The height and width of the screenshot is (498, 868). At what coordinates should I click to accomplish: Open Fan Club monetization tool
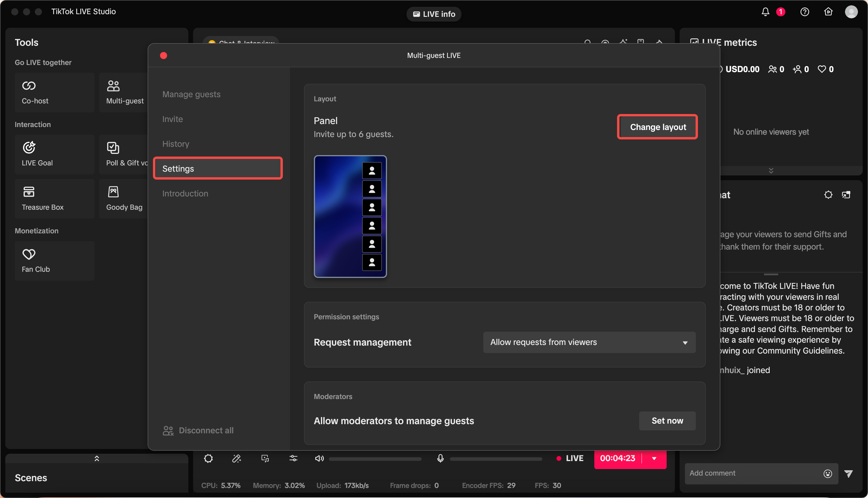[54, 261]
